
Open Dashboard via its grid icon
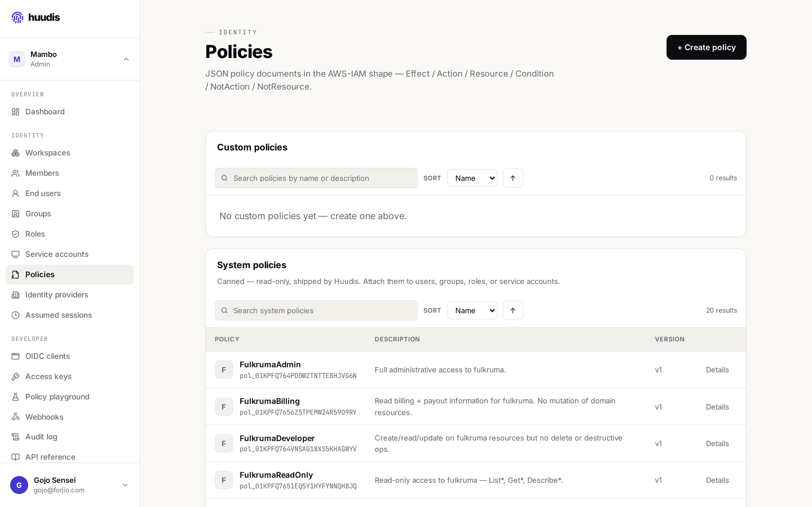(16, 112)
